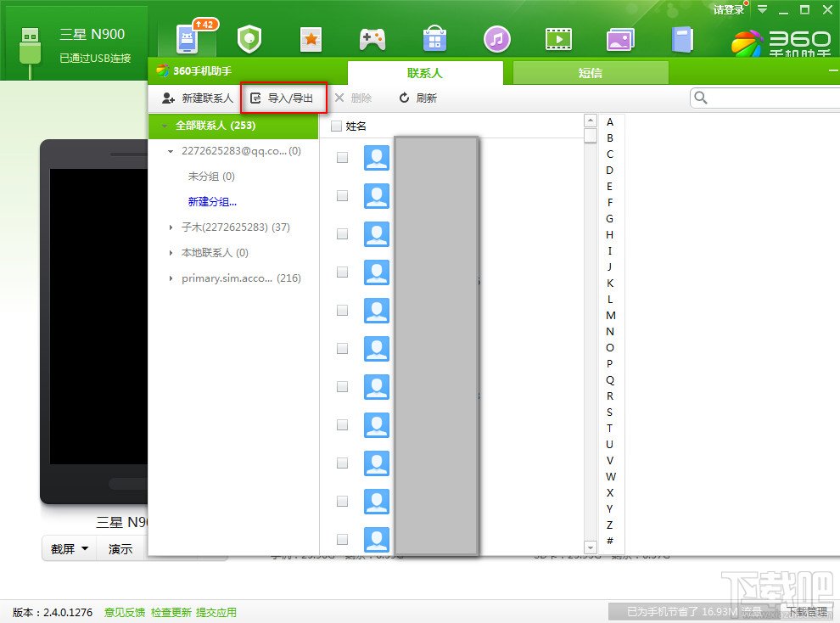This screenshot has height=623, width=840.
Task: Open the game controller icon
Action: point(372,39)
